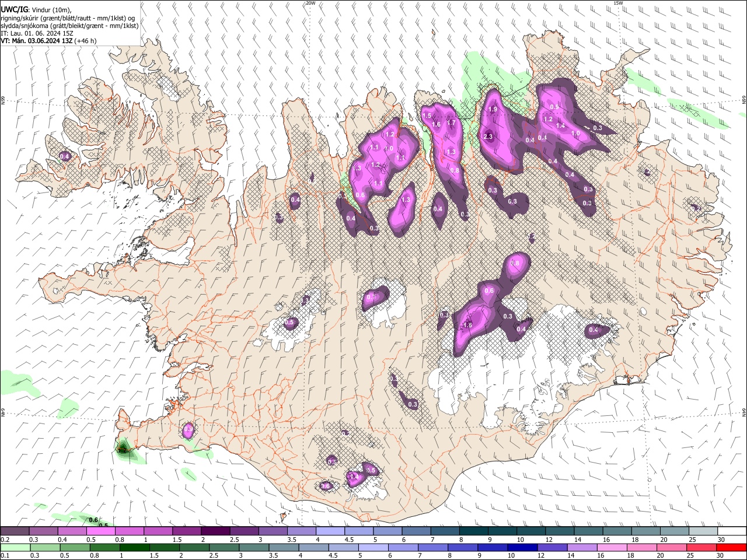The image size is (747, 560).
Task: Click the deep blue '10' swatch in rain legend
Action: tap(522, 547)
